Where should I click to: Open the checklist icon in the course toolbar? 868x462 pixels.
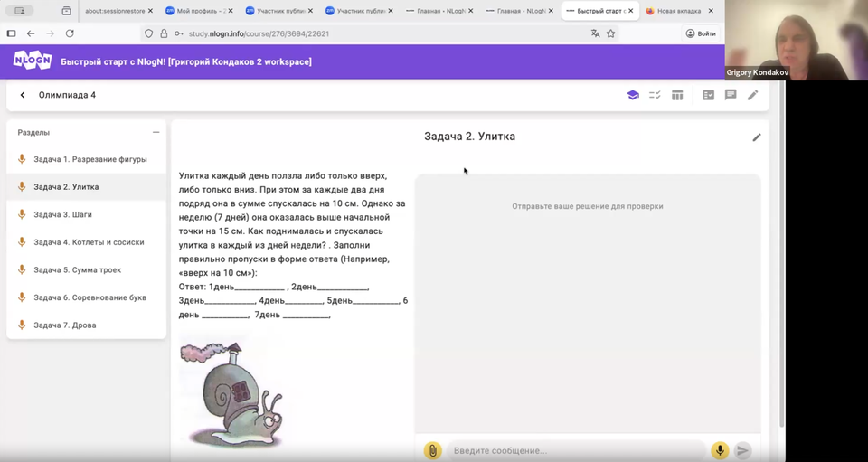point(655,95)
